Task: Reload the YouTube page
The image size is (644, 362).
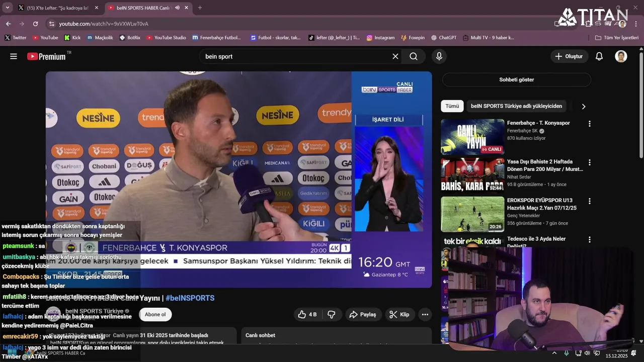Action: pyautogui.click(x=35, y=24)
